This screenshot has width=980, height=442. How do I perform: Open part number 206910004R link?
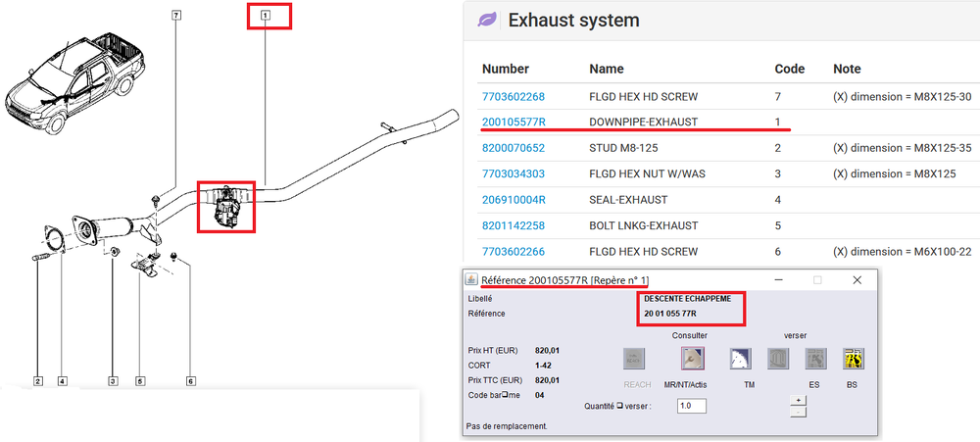pyautogui.click(x=514, y=199)
